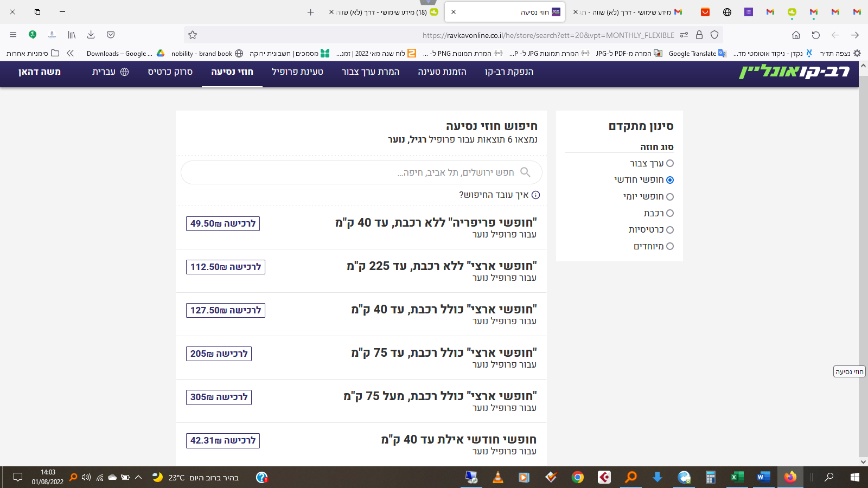Navigate to טעינת פרופיל

point(297,72)
